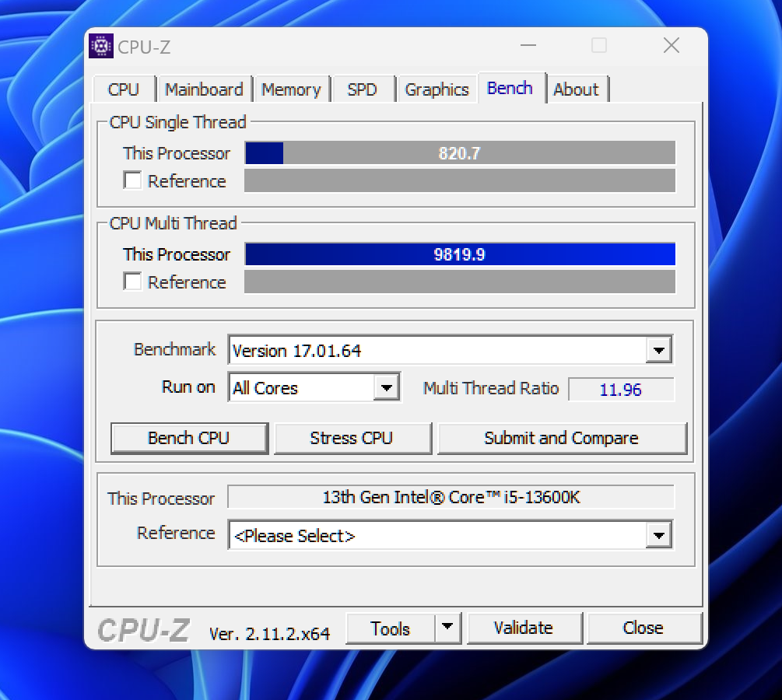The height and width of the screenshot is (700, 782).
Task: Open the Run on All Cores dropdown
Action: [x=314, y=387]
